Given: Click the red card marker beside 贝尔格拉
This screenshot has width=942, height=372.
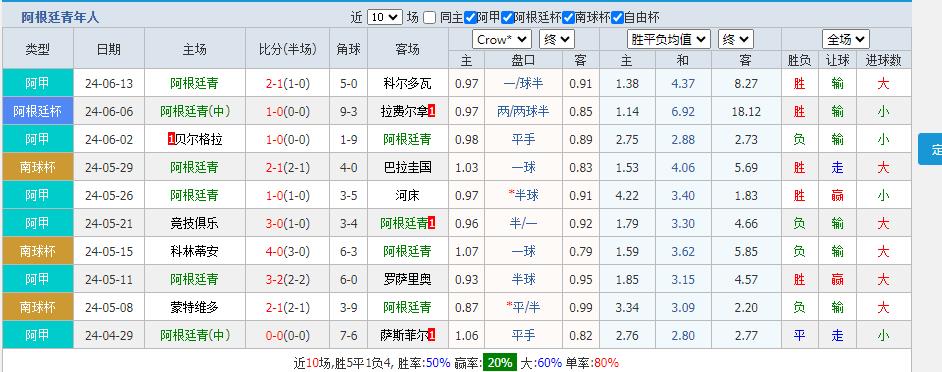Looking at the screenshot, I should tap(172, 139).
